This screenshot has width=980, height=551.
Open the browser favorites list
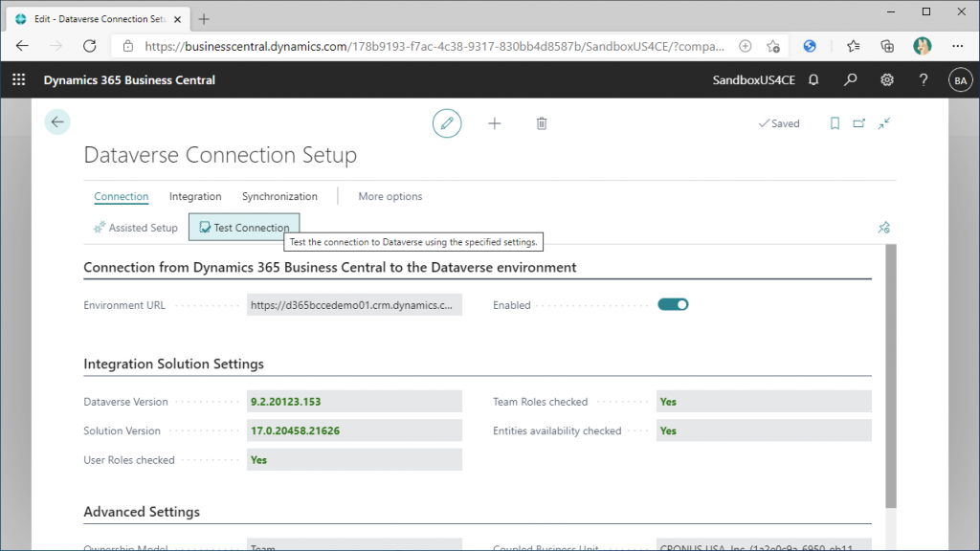[x=853, y=46]
